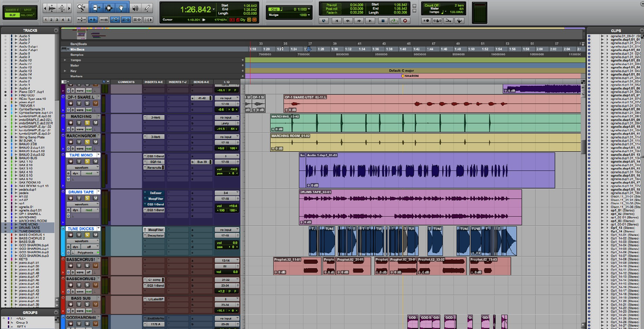Toggle the Post-roll button
Viewport: 644px width, 329px height.
pyautogui.click(x=332, y=9)
